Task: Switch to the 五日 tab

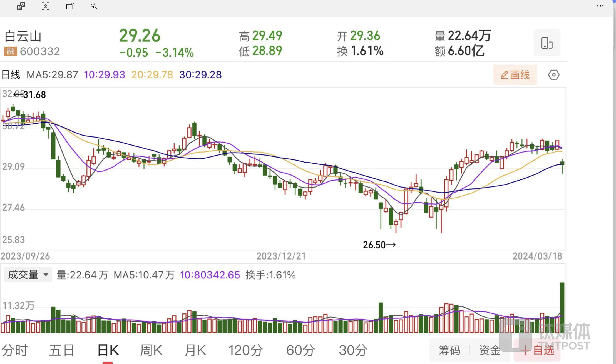Action: tap(62, 350)
